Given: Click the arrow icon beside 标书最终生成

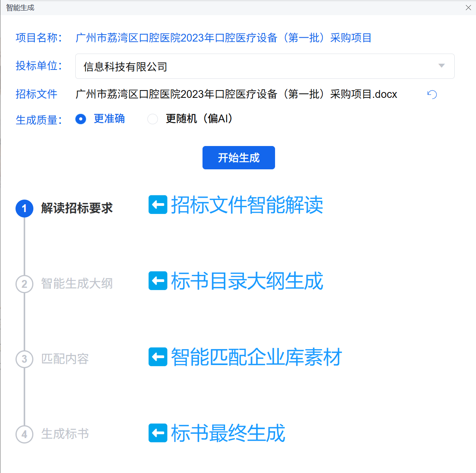Looking at the screenshot, I should click(158, 433).
